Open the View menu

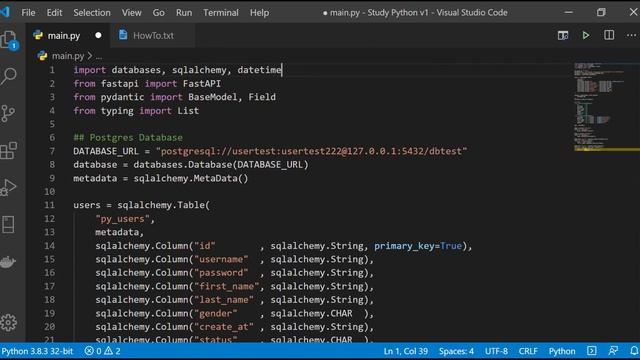coord(131,13)
